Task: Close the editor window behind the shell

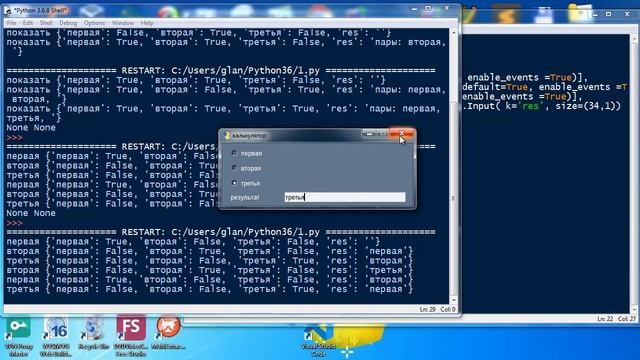Action: point(627,14)
